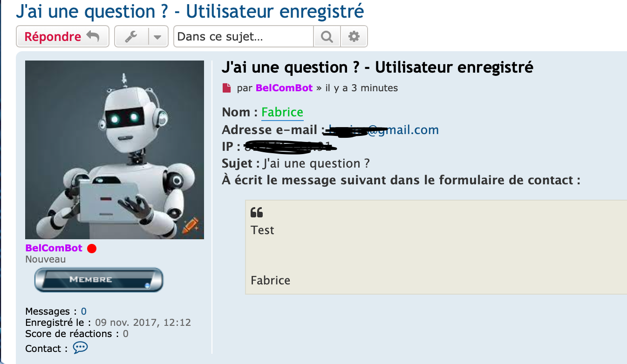Viewport: 627px width, 364px height.
Task: Click the red offline status dot
Action: tap(92, 248)
